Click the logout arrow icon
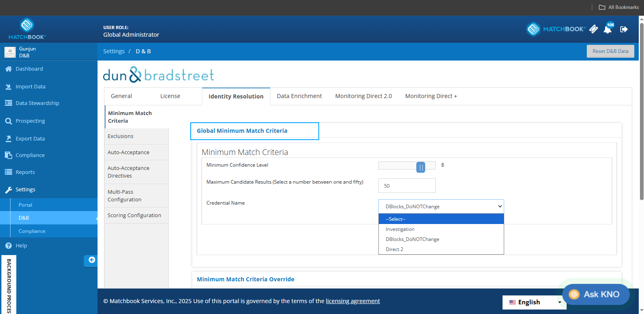Viewport: 644px width, 314px height. [x=624, y=29]
